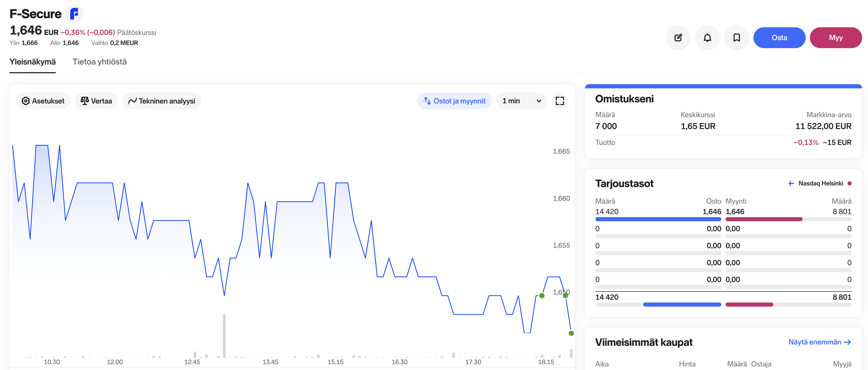Click the tall volume bar near 12.45
Screen dimensions: 868x370
pyautogui.click(x=224, y=336)
